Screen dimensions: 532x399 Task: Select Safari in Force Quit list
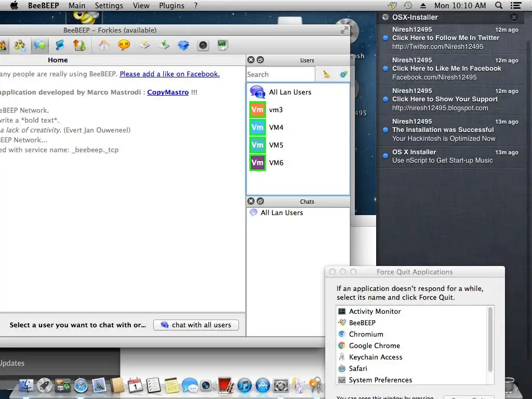[411, 368]
